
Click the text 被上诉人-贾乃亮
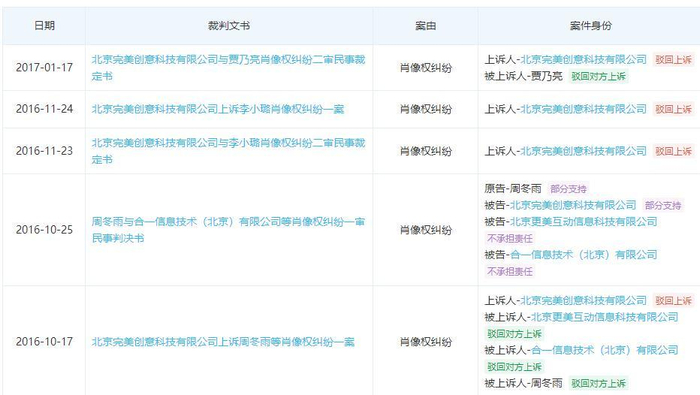pos(524,76)
